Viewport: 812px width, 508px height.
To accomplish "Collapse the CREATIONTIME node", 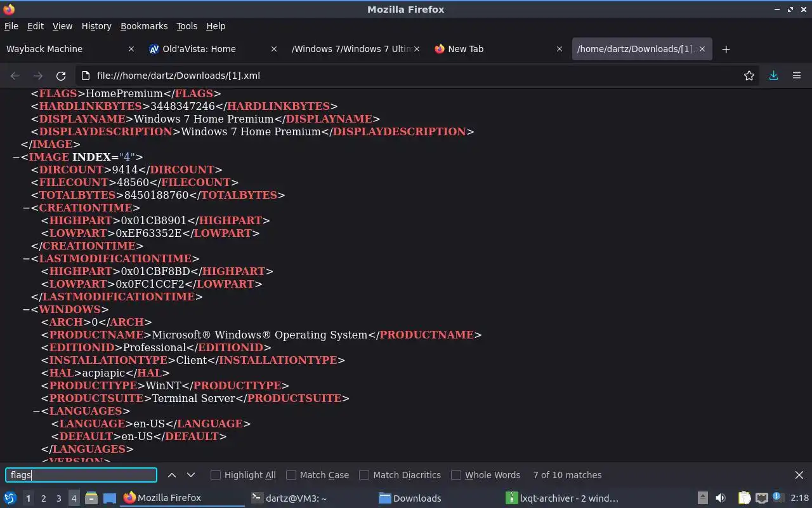I will [26, 208].
